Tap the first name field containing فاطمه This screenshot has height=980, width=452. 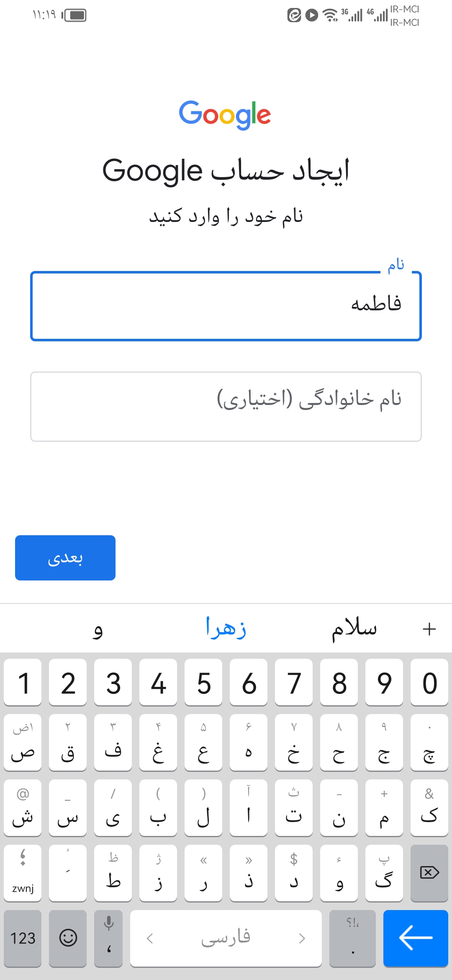pos(226,306)
